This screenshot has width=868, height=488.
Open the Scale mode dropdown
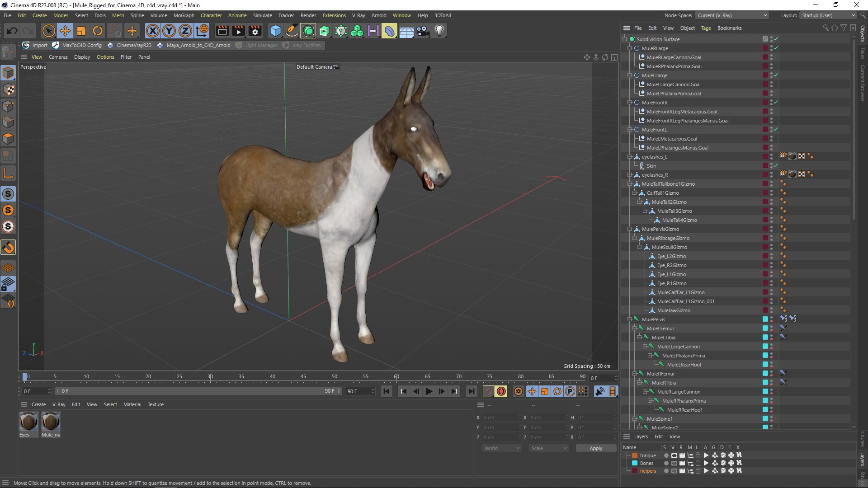pos(548,448)
